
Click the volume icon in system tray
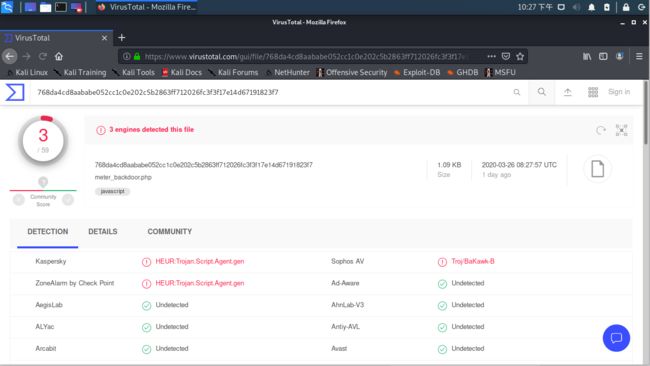tap(576, 7)
